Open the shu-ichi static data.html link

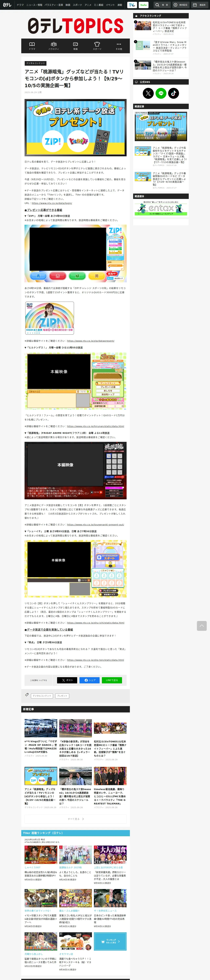(96, 623)
